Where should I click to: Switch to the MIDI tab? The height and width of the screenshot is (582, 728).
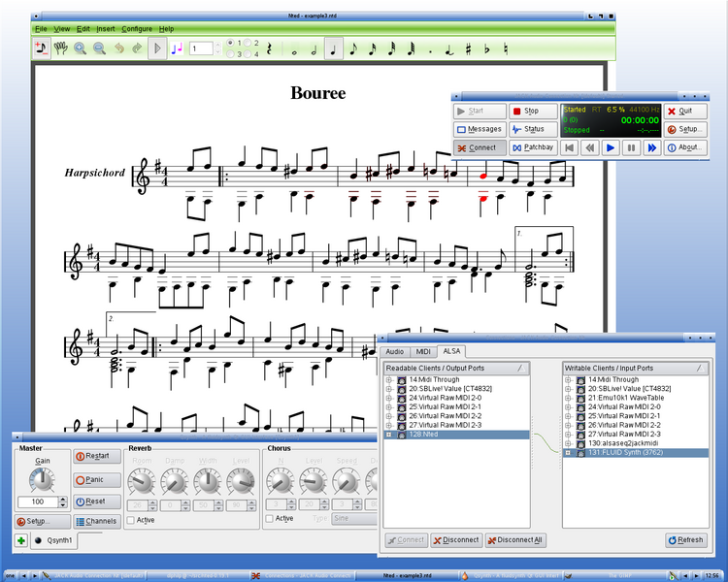pyautogui.click(x=423, y=351)
